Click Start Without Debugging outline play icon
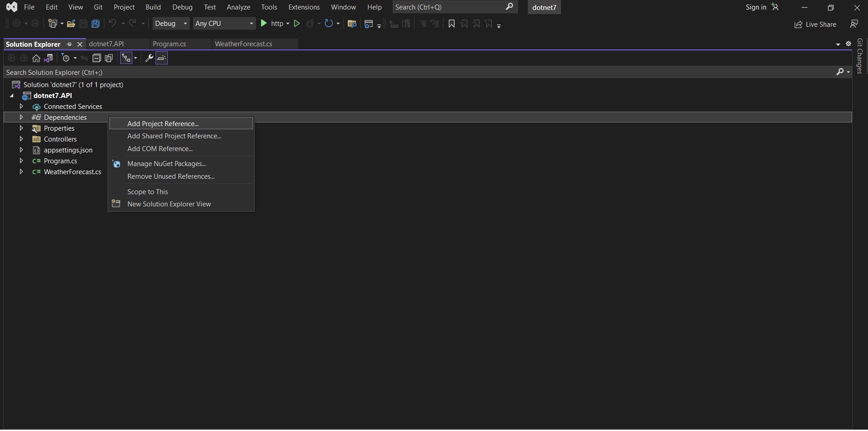The height and width of the screenshot is (431, 868). [x=297, y=24]
